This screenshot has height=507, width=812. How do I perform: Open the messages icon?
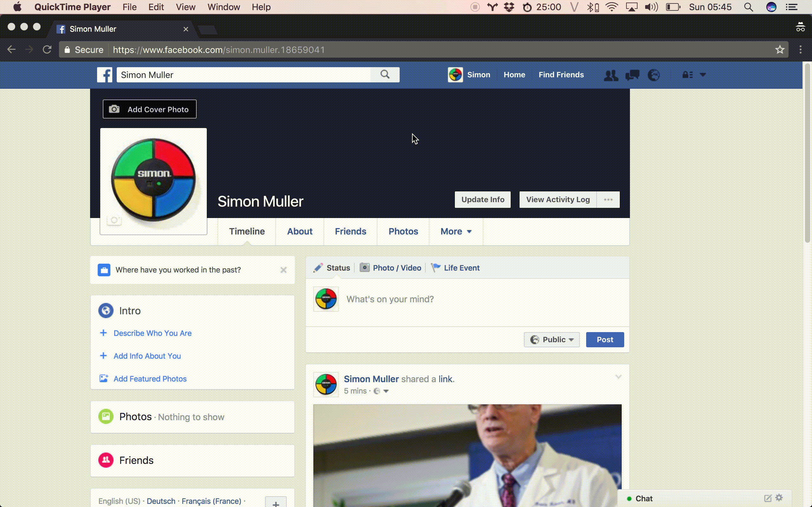click(632, 75)
